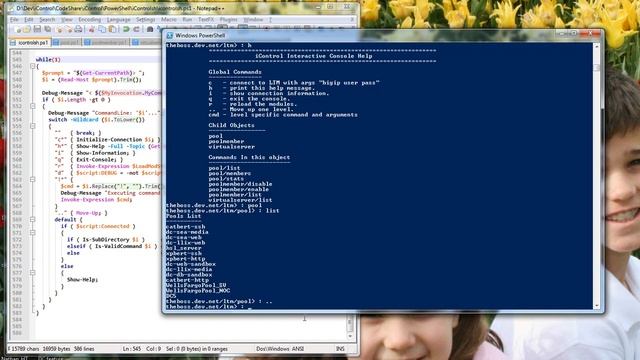Click 'poolmember/enable' command in PowerShell
The height and width of the screenshot is (360, 640).
click(x=239, y=189)
